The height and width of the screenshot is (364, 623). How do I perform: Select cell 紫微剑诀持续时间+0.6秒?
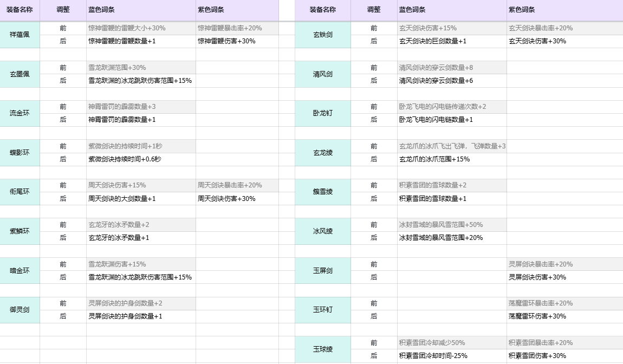pyautogui.click(x=141, y=159)
